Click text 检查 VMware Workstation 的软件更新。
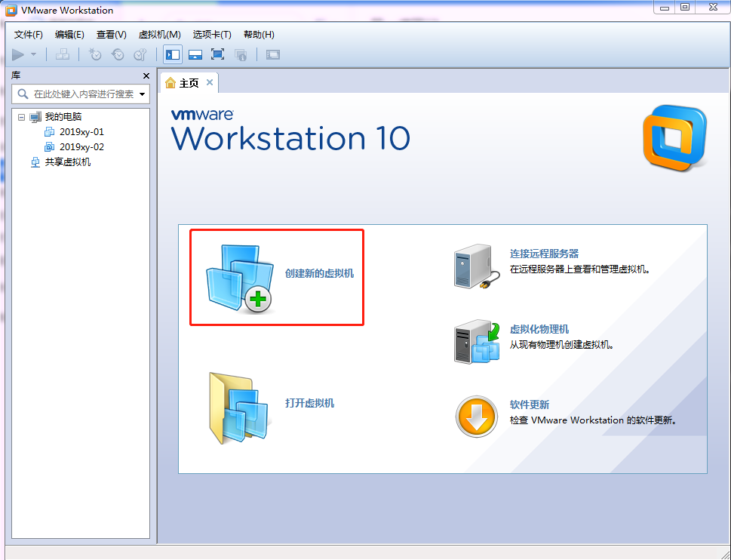 coord(593,420)
